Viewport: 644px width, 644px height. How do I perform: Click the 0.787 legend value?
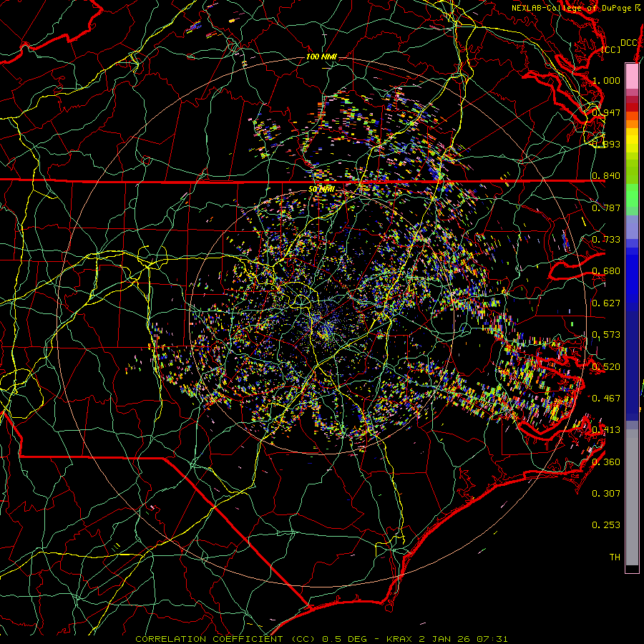pos(606,208)
